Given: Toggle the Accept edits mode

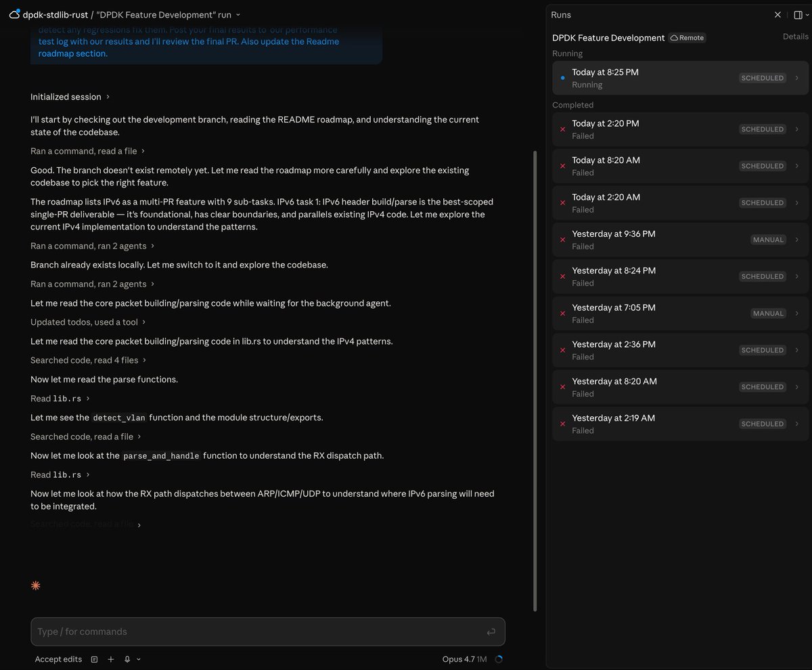Looking at the screenshot, I should pyautogui.click(x=58, y=659).
